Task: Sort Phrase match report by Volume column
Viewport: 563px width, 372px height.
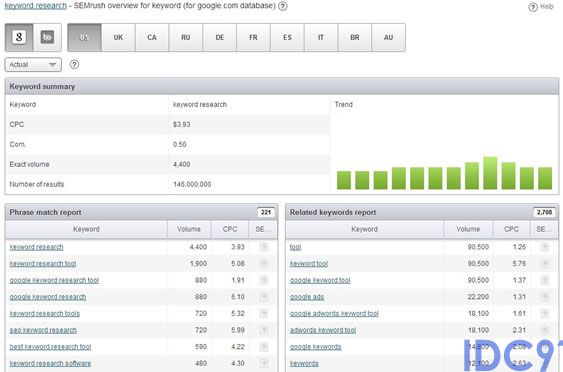Action: (x=189, y=229)
